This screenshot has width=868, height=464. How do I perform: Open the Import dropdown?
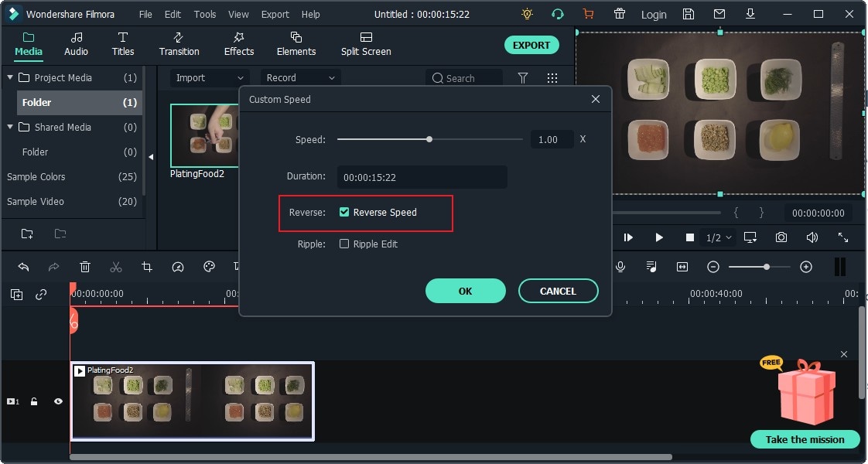209,78
